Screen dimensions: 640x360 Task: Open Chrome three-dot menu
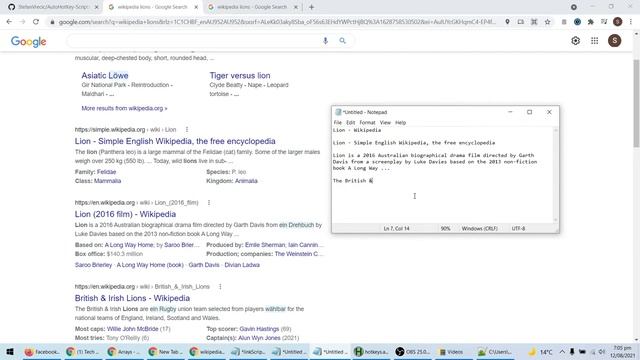tap(631, 22)
